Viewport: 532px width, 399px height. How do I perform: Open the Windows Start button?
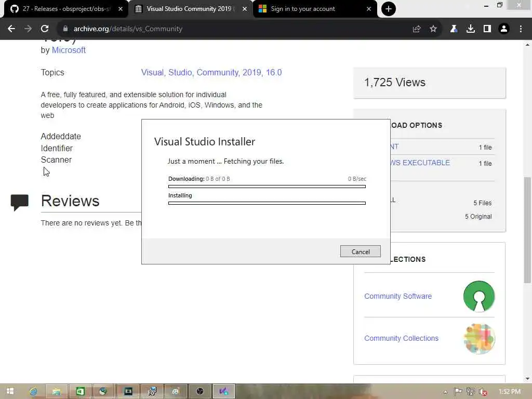click(10, 391)
